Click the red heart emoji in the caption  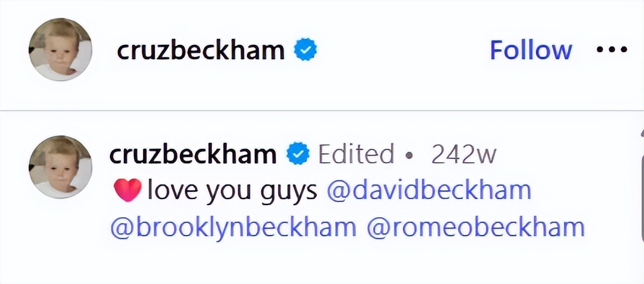click(x=127, y=191)
